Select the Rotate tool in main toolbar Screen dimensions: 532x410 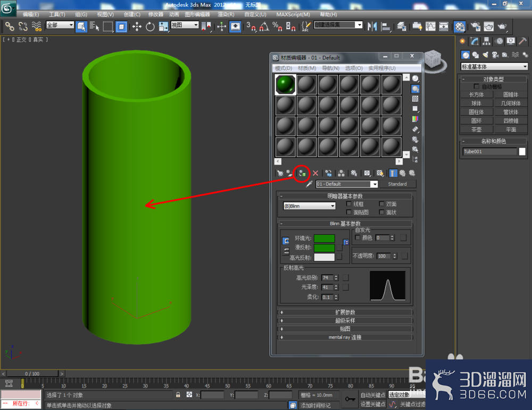(150, 27)
